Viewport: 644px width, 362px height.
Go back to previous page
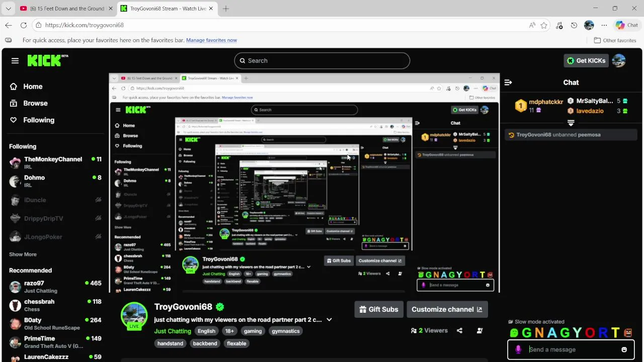[9, 25]
